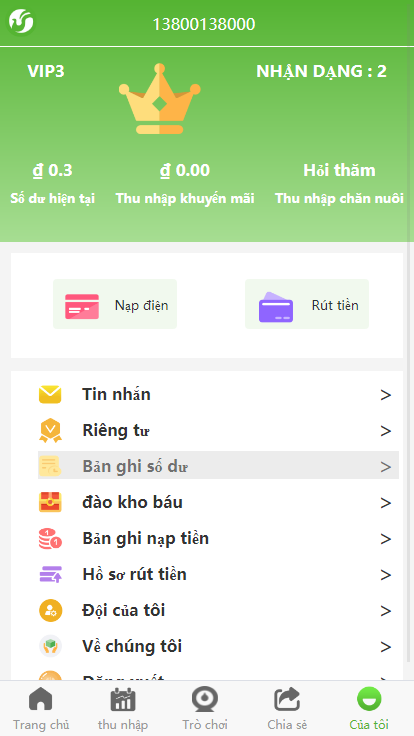This screenshot has height=736, width=414.
Task: Expand the Bản ghi số dư chevron
Action: point(386,467)
